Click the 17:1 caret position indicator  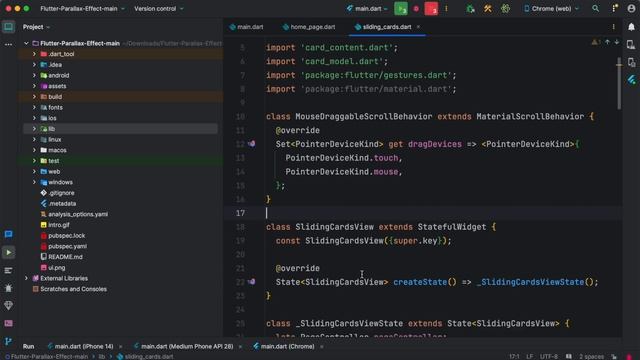point(514,356)
